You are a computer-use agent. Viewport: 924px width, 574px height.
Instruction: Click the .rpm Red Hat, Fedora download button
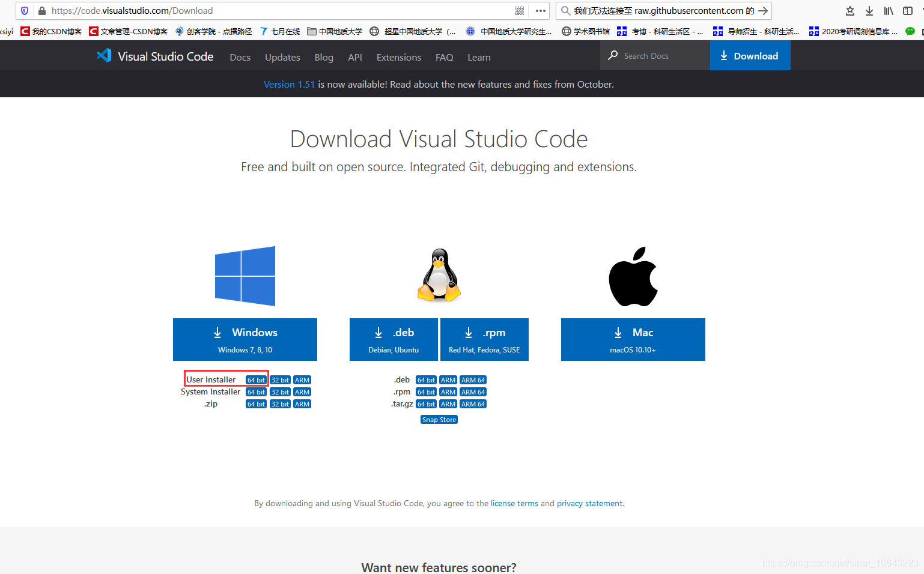484,339
